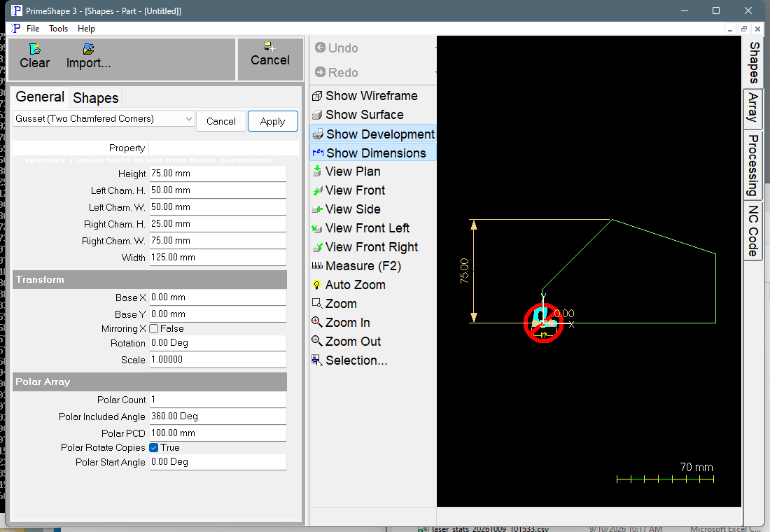
Task: Select the Zoom window tool
Action: click(335, 304)
